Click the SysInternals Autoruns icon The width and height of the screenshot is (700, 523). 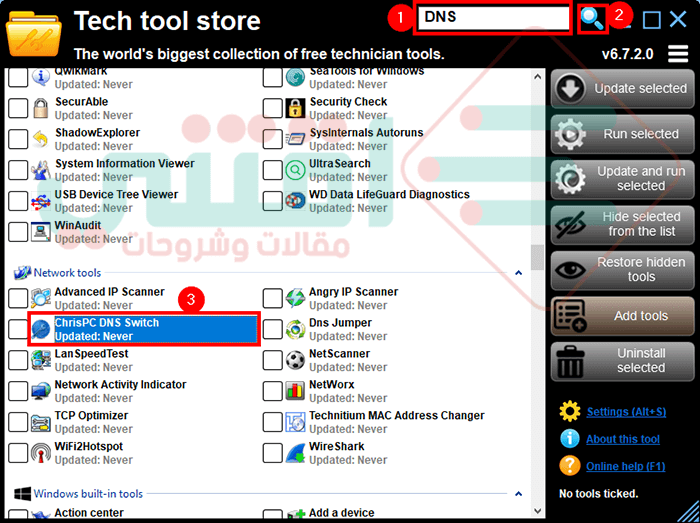[x=295, y=139]
